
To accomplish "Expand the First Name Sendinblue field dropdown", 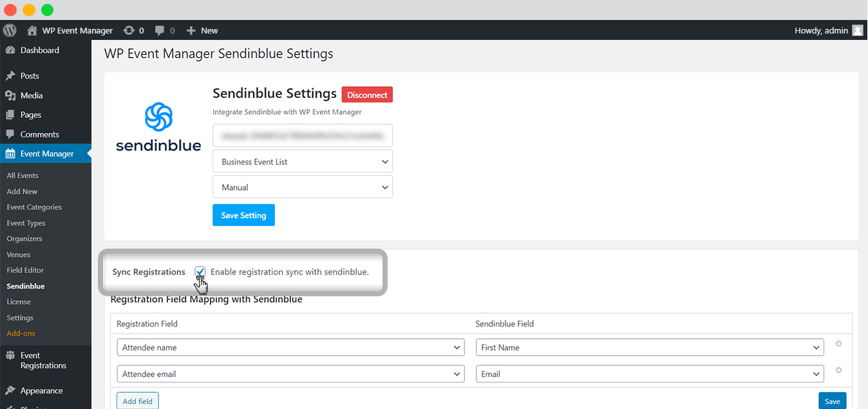I will click(650, 348).
